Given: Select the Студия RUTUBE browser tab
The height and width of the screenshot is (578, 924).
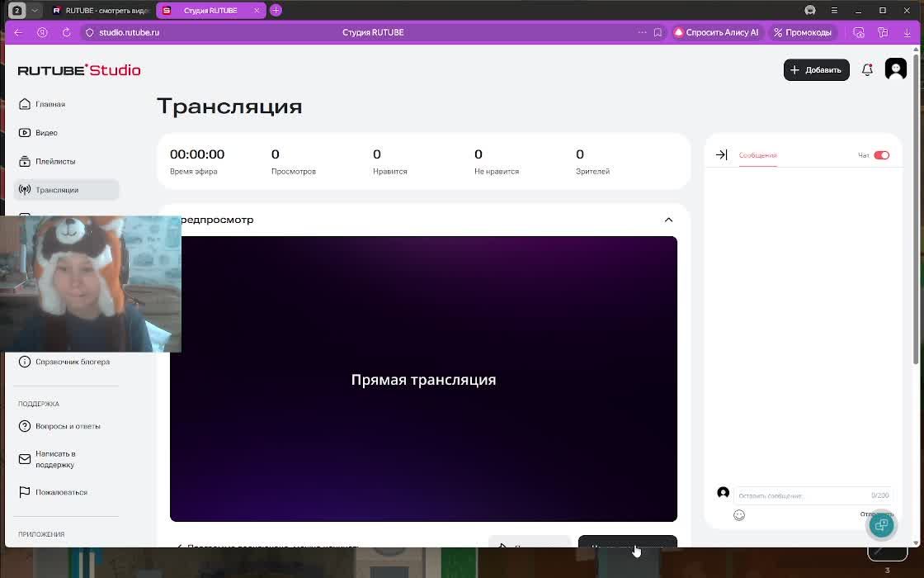Looking at the screenshot, I should coord(210,11).
